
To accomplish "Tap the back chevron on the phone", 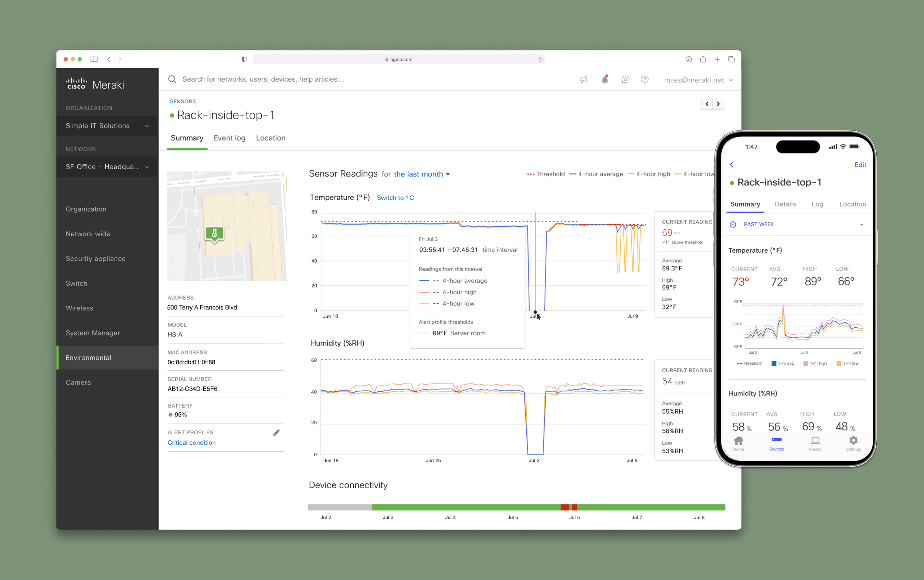I will tap(731, 165).
